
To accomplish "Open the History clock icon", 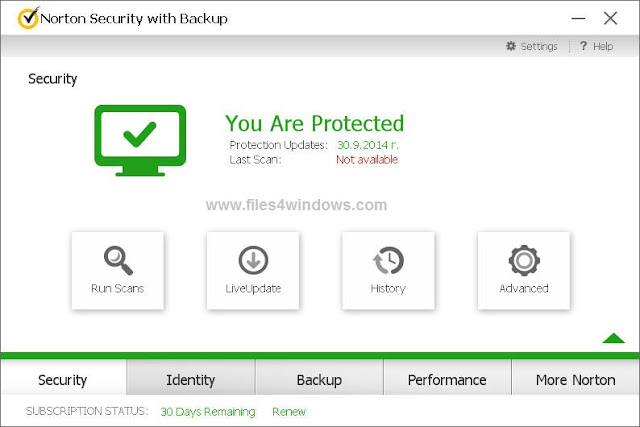I will click(x=388, y=260).
